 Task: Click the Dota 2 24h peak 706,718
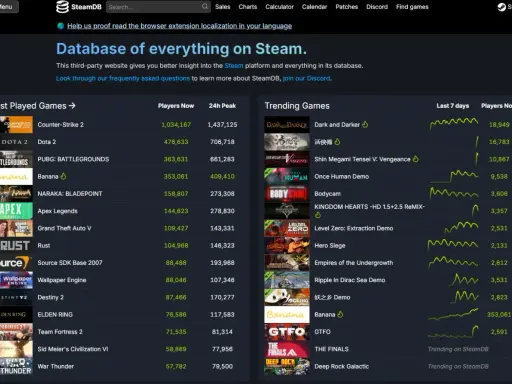point(222,142)
